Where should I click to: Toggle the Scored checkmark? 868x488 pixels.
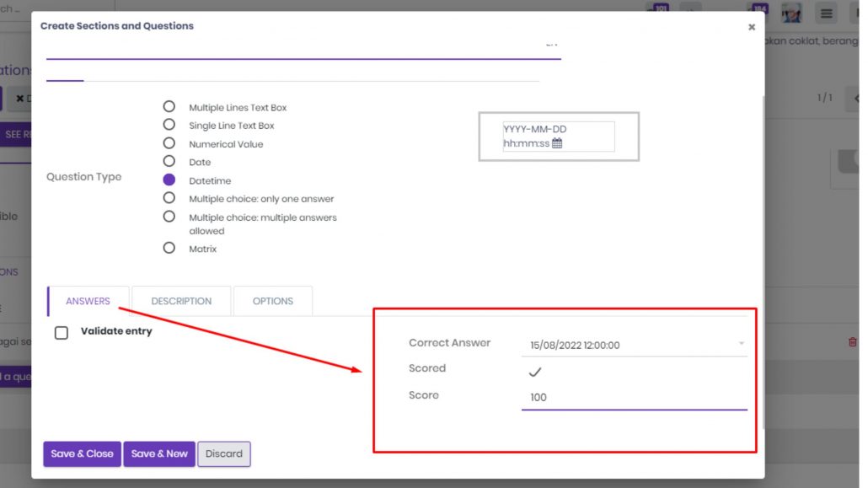tap(535, 372)
